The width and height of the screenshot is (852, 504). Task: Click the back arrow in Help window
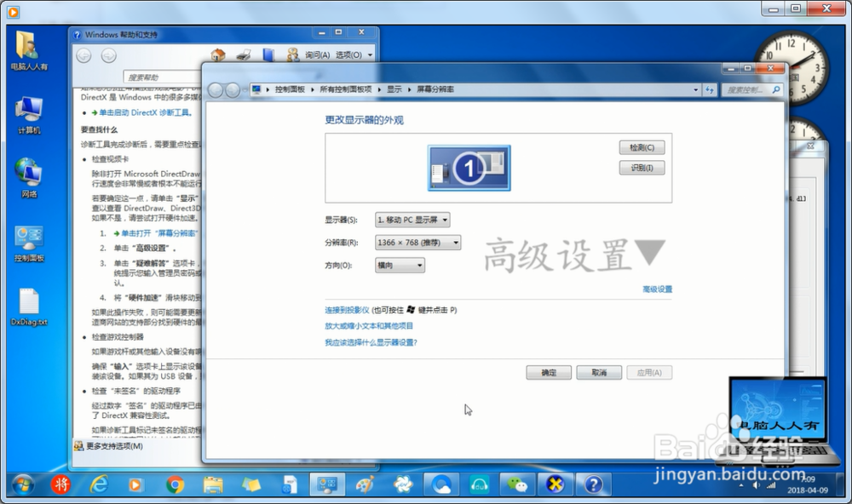[83, 55]
